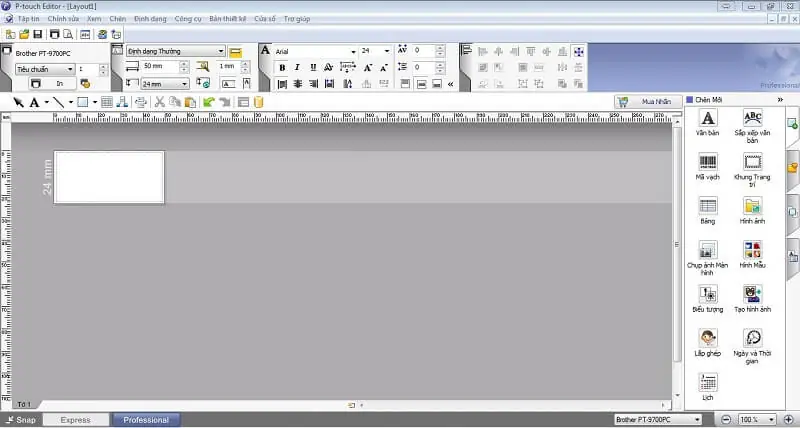Insert Lịch calendar object
800x428 pixels.
pos(708,386)
